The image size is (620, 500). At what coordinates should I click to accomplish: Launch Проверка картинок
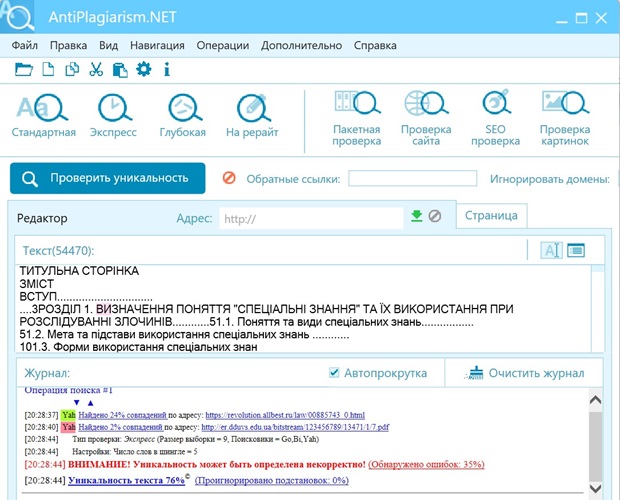click(x=565, y=119)
